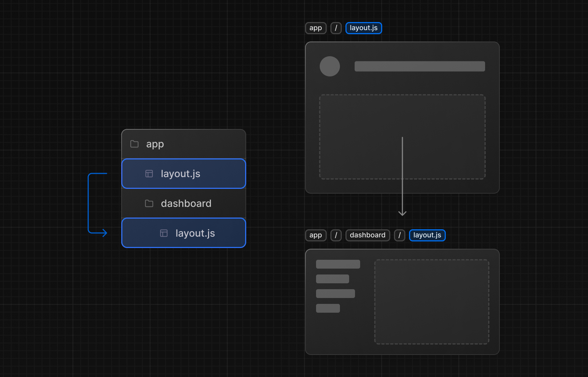588x377 pixels.
Task: Click the folder icon next to dashboard
Action: pos(149,203)
